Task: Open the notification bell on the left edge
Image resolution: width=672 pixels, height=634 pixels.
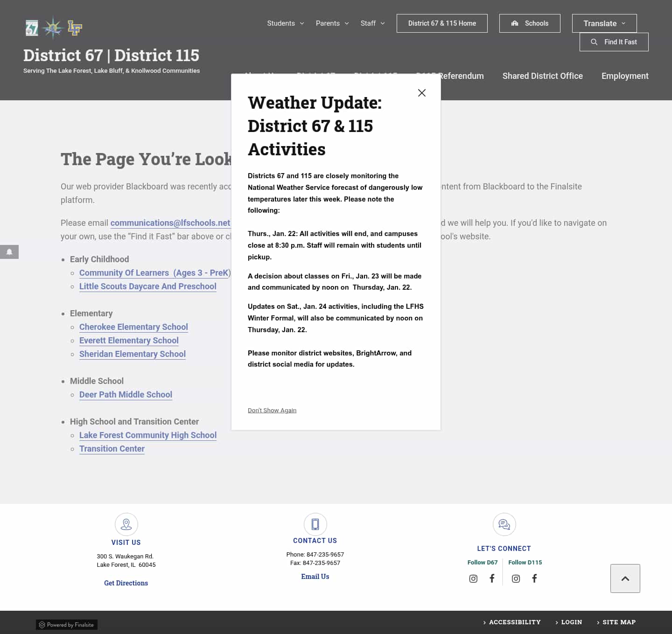Action: 9,252
